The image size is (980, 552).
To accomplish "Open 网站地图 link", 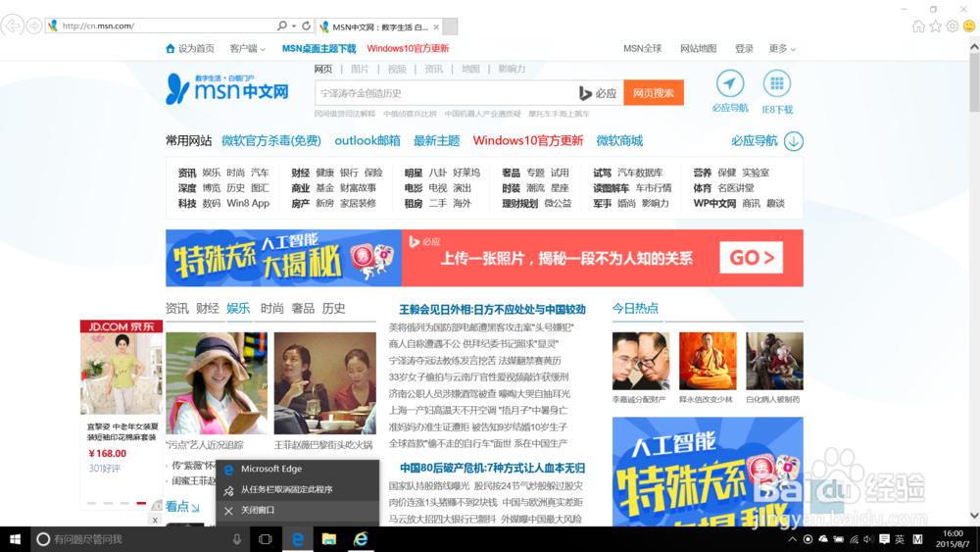I will tap(698, 48).
